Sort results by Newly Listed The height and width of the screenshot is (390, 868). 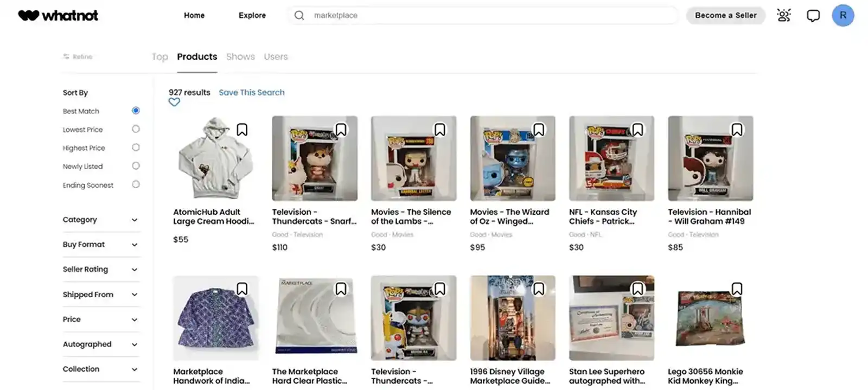[x=135, y=166]
